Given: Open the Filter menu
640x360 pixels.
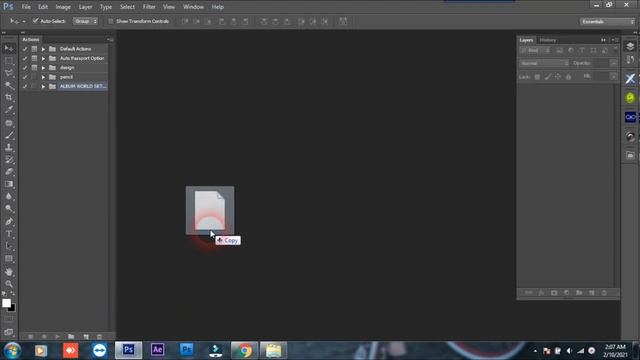Looking at the screenshot, I should click(x=149, y=7).
